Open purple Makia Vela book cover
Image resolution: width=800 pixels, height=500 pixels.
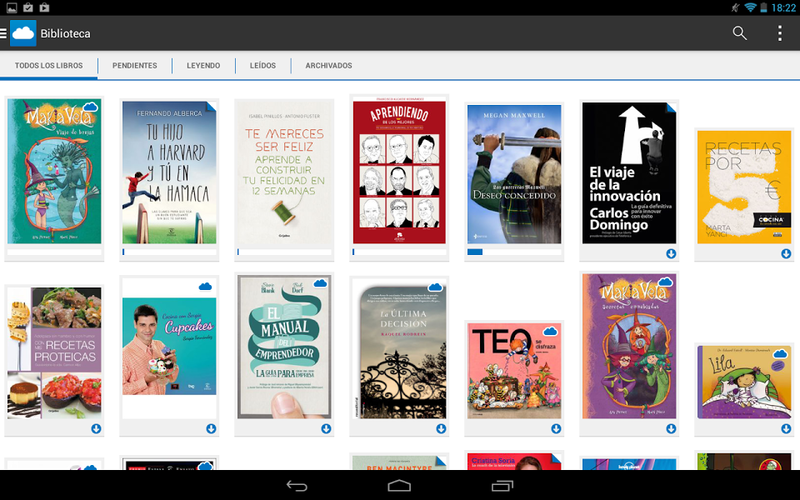630,346
